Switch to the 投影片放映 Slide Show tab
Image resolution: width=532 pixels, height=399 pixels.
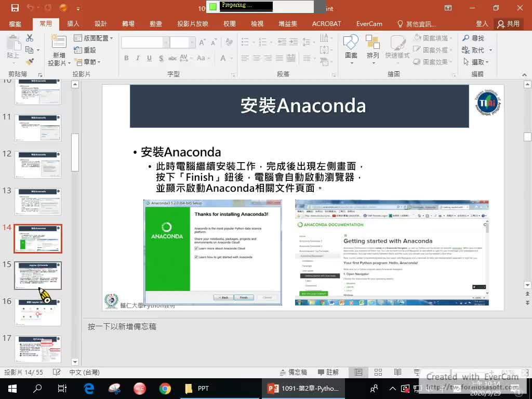click(192, 24)
